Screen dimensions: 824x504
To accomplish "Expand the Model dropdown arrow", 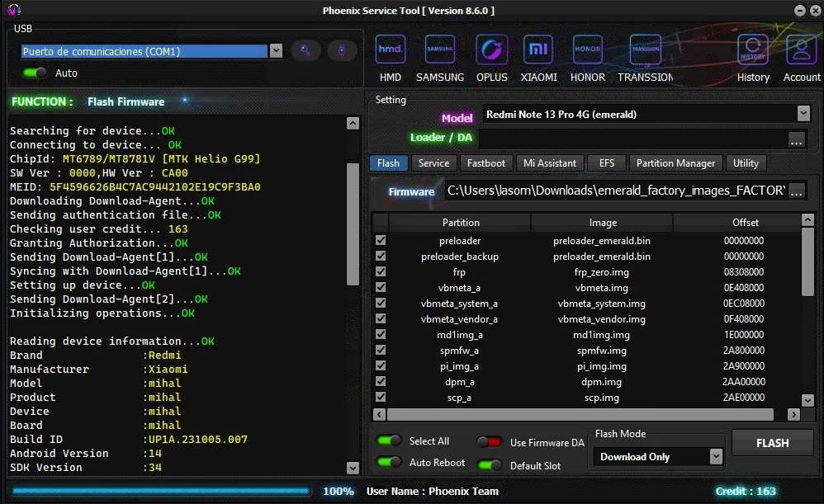I will [x=803, y=113].
